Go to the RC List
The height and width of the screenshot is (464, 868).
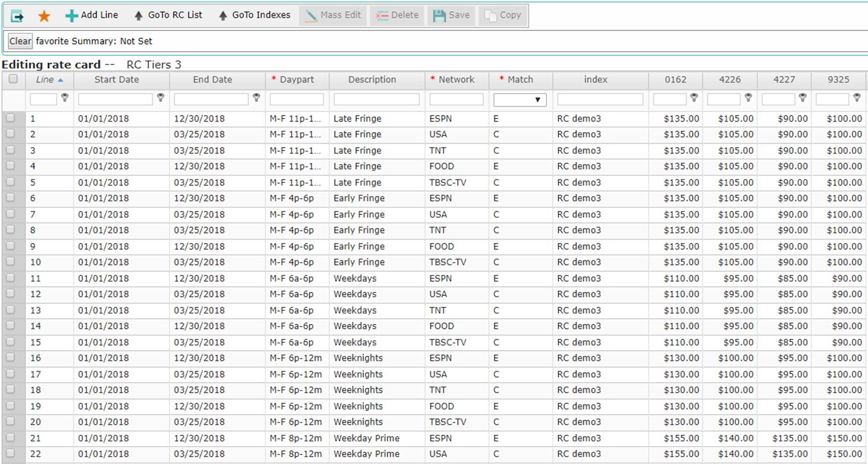(168, 15)
